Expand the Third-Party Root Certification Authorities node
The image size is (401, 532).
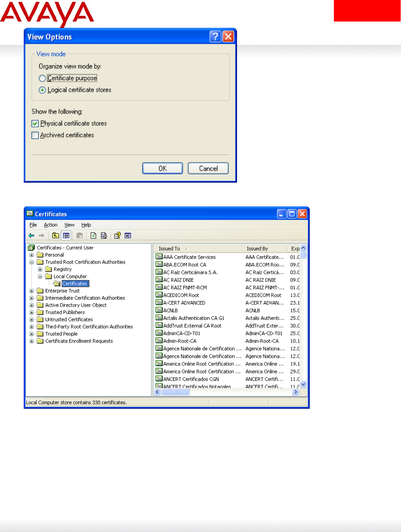tap(32, 327)
